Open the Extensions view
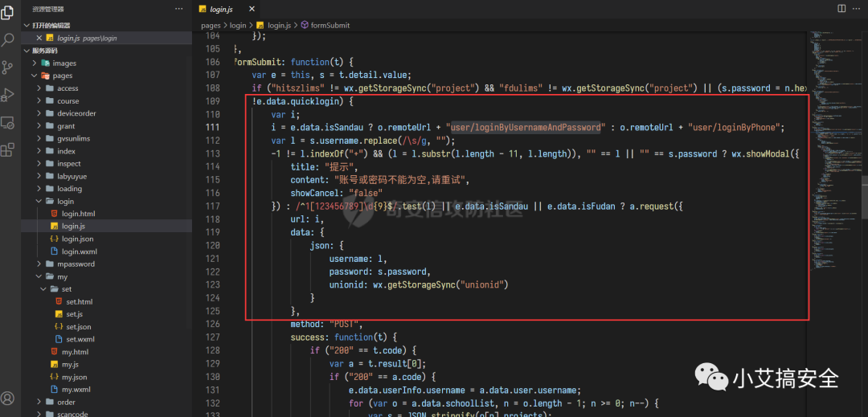This screenshot has height=417, width=868. [x=8, y=150]
